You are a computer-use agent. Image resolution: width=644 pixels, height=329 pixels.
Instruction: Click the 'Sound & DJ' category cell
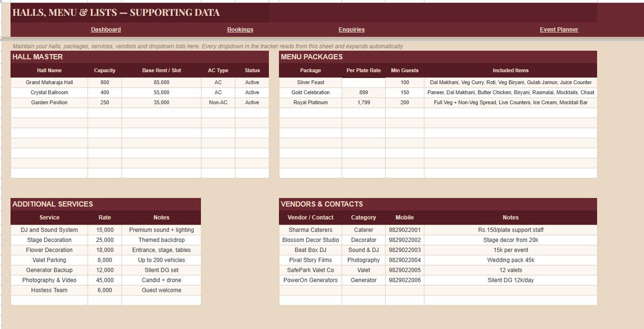pyautogui.click(x=364, y=250)
